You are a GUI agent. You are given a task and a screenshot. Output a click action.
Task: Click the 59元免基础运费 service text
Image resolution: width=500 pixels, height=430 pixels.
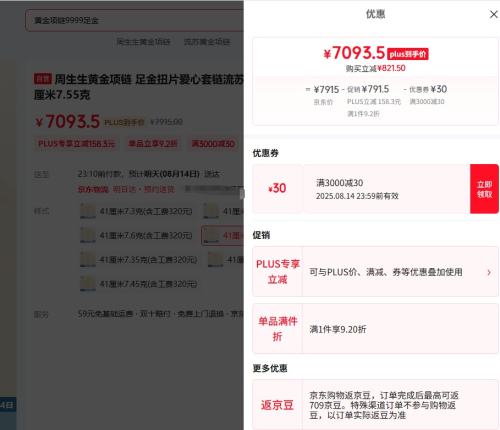point(105,314)
